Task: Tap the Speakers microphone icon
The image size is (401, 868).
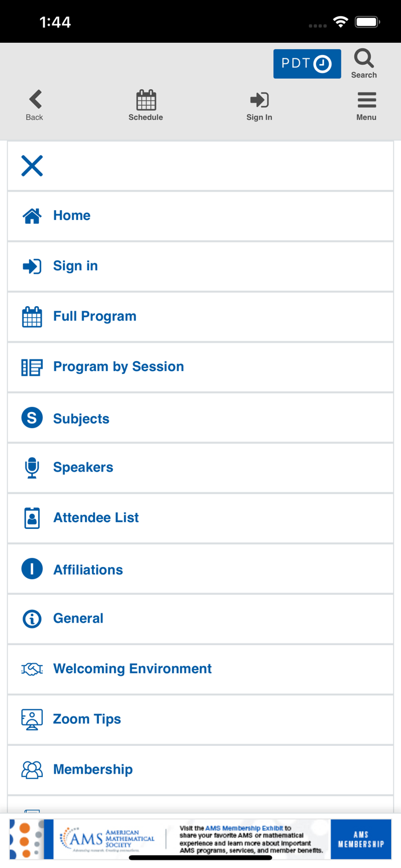Action: pos(32,468)
